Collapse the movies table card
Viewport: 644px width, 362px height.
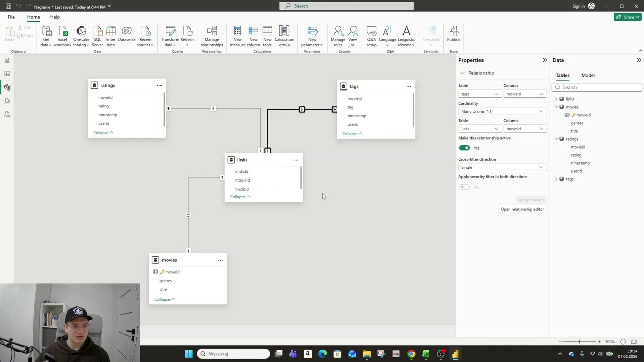pyautogui.click(x=165, y=299)
